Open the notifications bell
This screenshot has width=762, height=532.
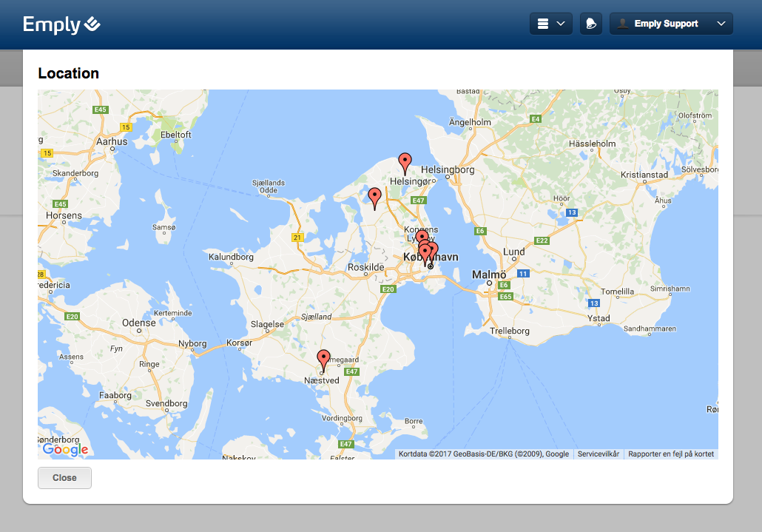(591, 24)
